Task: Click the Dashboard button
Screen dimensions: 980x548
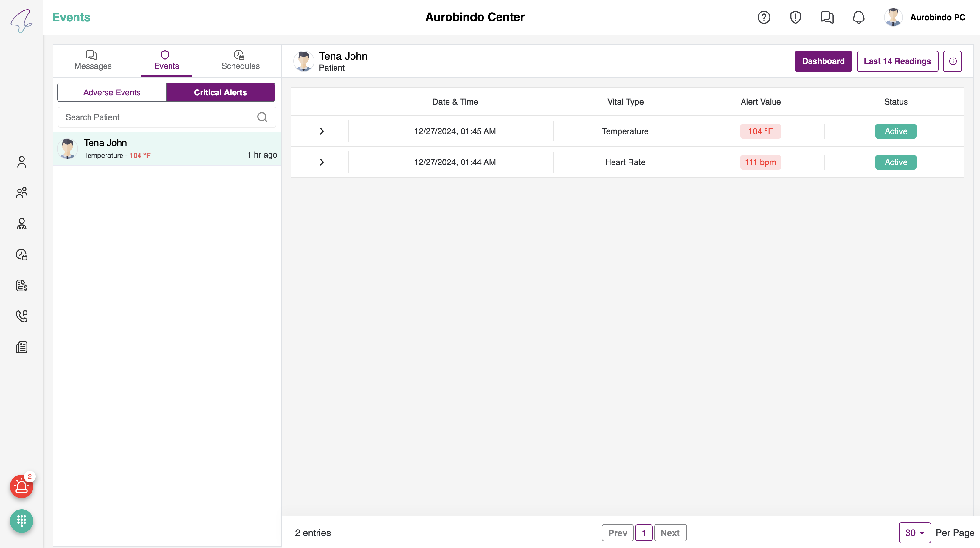Action: tap(823, 61)
